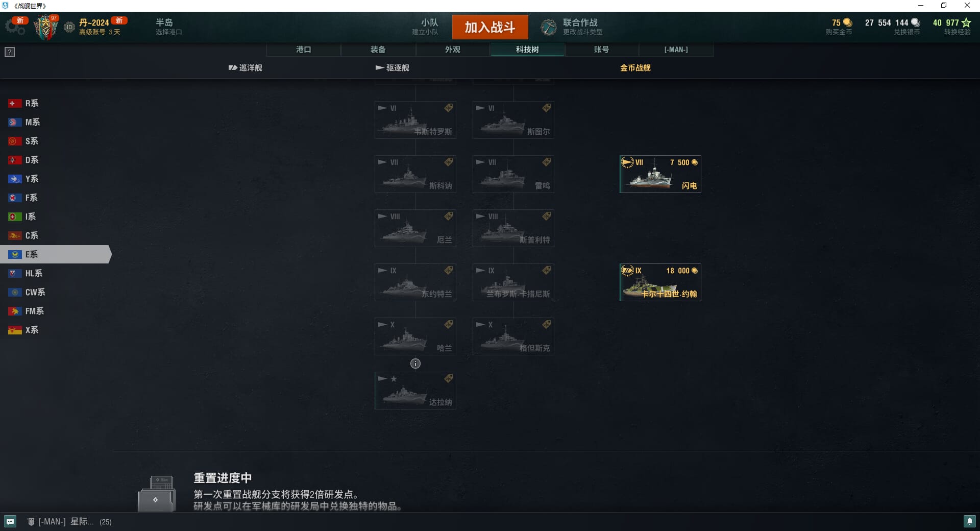The image size is (980, 531).
Task: Click the reset progress crate icon
Action: point(157,493)
